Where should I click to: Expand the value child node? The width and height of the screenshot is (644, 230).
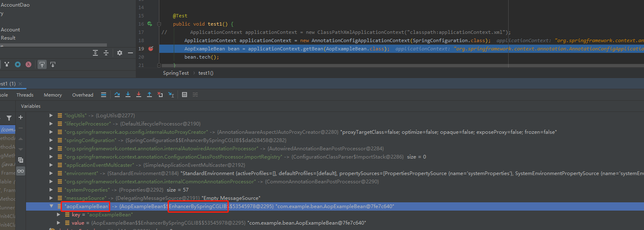point(59,223)
